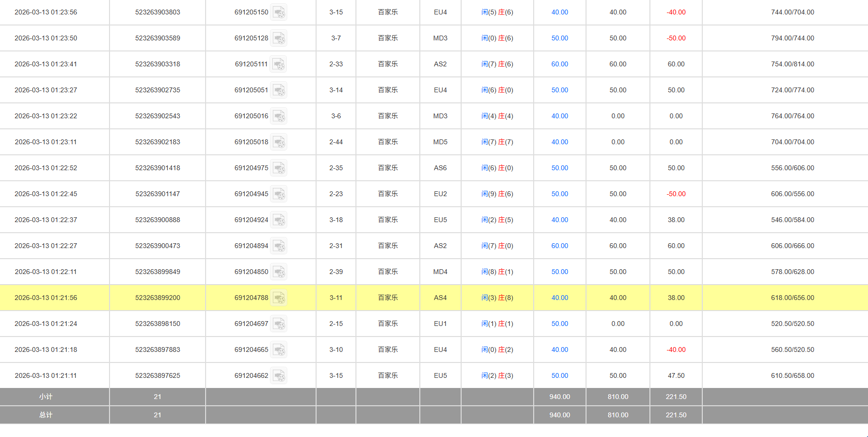Open the replay icon for round 691205111

coord(279,64)
